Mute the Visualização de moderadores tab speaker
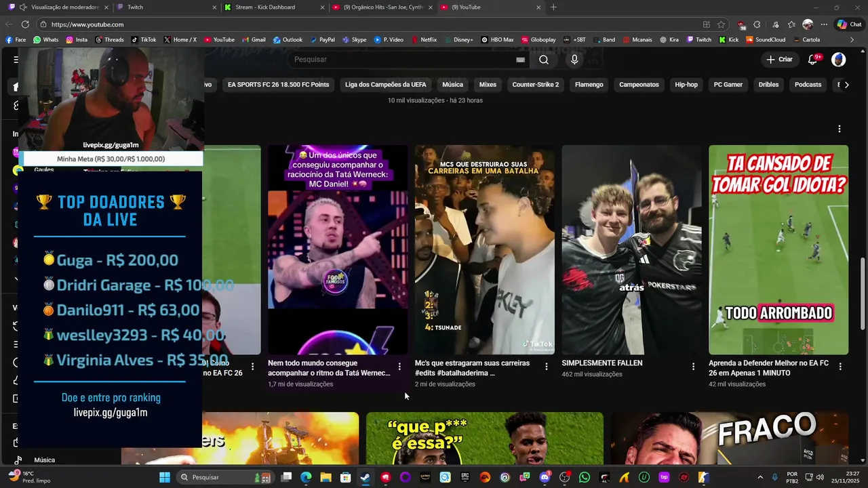The image size is (868, 488). tap(24, 7)
